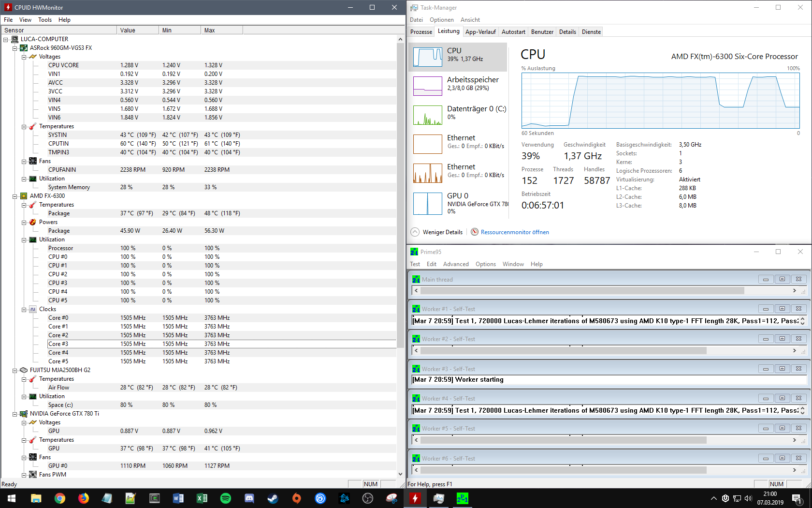Open the View menu in HWMonitor

[x=25, y=20]
